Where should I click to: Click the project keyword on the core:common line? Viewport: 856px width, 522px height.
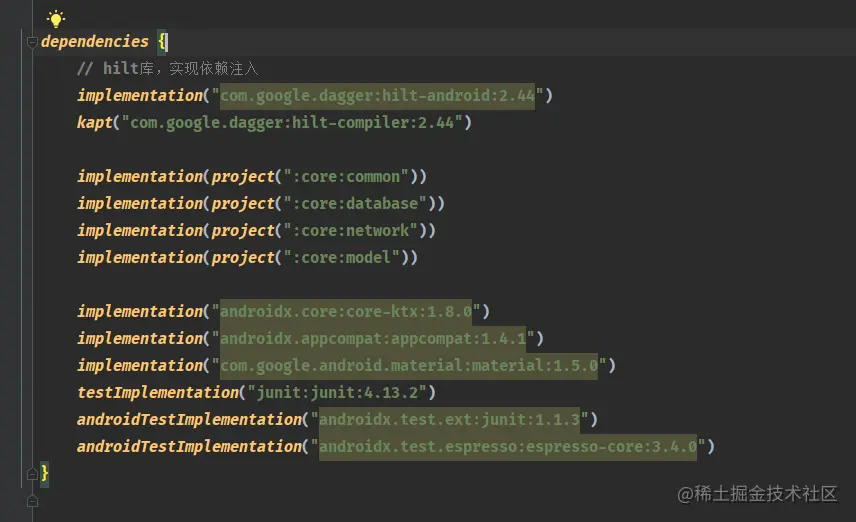(x=243, y=176)
